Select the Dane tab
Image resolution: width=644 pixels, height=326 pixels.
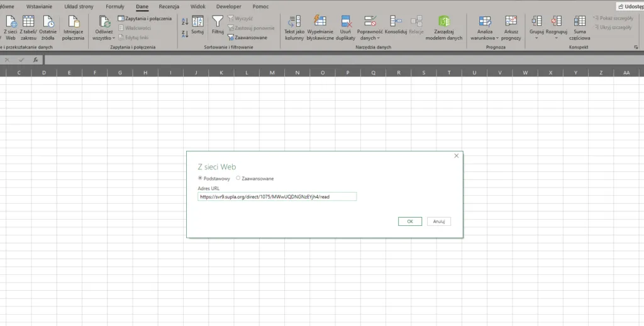coord(142,6)
